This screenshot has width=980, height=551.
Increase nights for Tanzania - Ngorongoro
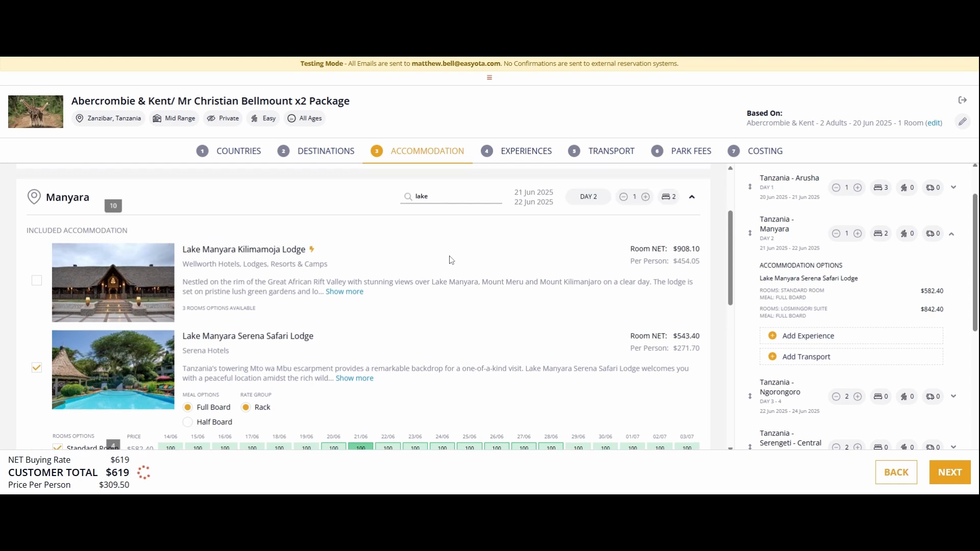tap(858, 397)
